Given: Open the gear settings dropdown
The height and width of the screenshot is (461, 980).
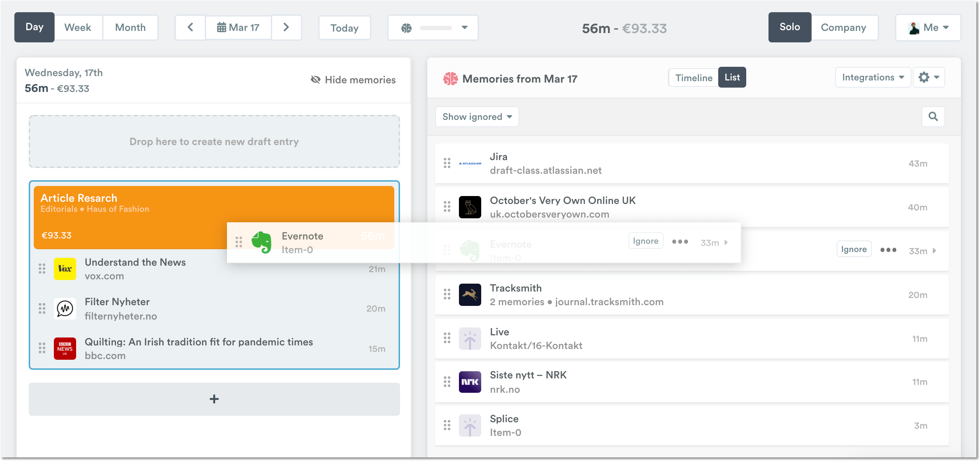Looking at the screenshot, I should tap(929, 77).
